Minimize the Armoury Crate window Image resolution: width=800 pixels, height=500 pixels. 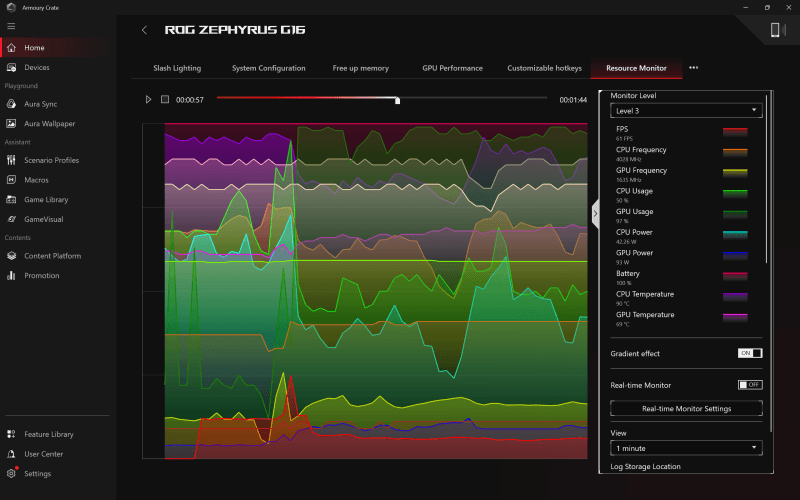745,8
